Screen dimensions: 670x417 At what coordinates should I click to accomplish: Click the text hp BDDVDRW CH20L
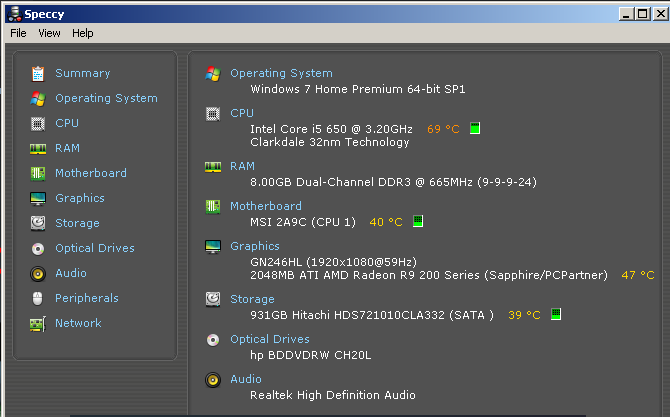coord(310,355)
